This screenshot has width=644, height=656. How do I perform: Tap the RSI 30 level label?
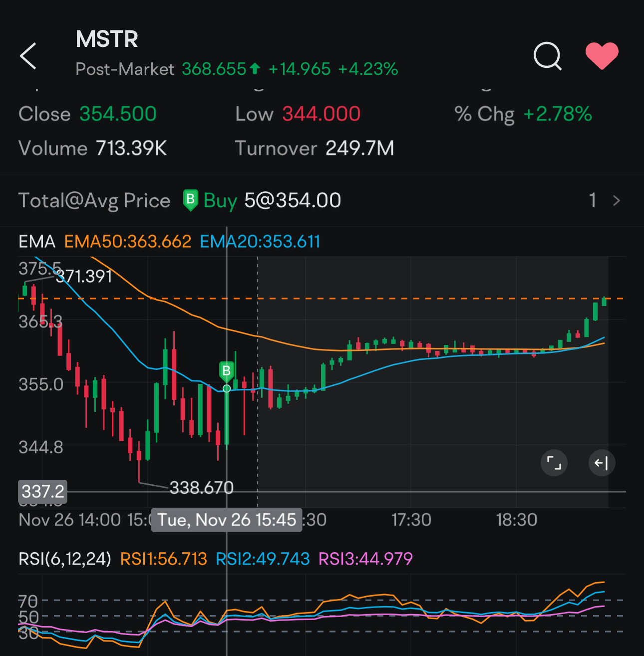pyautogui.click(x=28, y=633)
